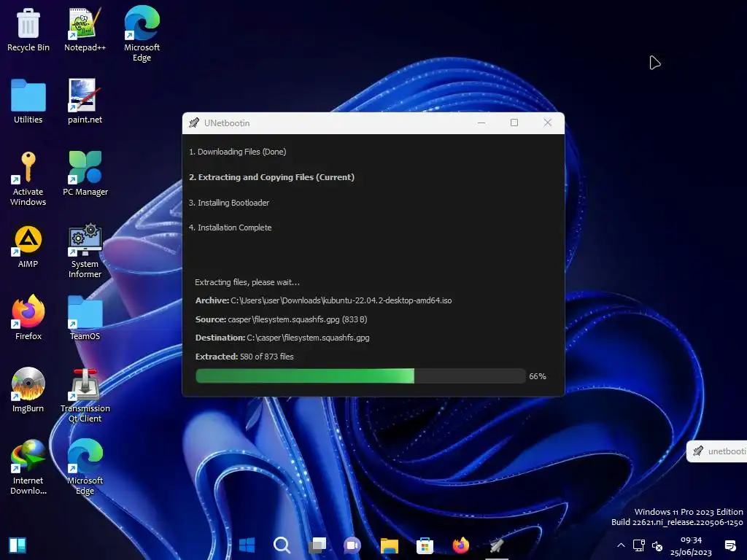The image size is (747, 560).
Task: Click the Source casper\filesystem.squashfs.gpg line
Action: (x=281, y=319)
